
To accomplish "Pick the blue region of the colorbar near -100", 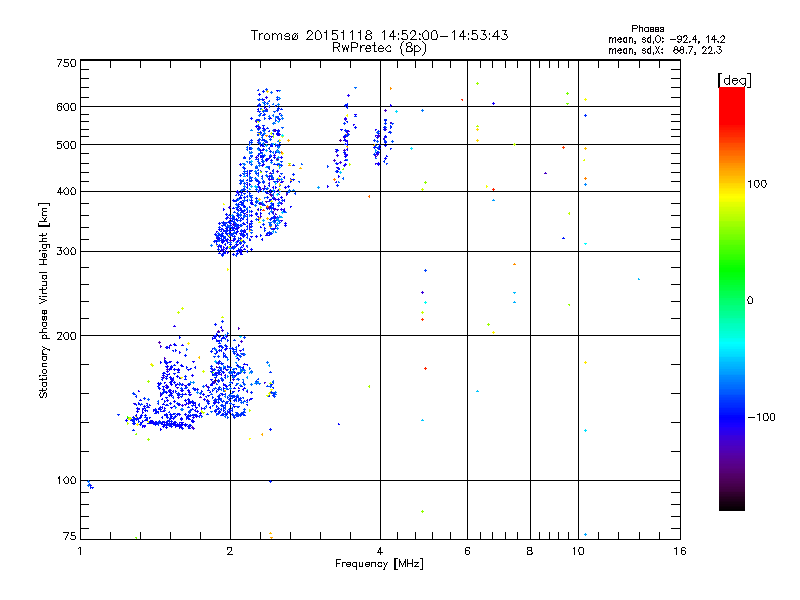I will pyautogui.click(x=732, y=417).
